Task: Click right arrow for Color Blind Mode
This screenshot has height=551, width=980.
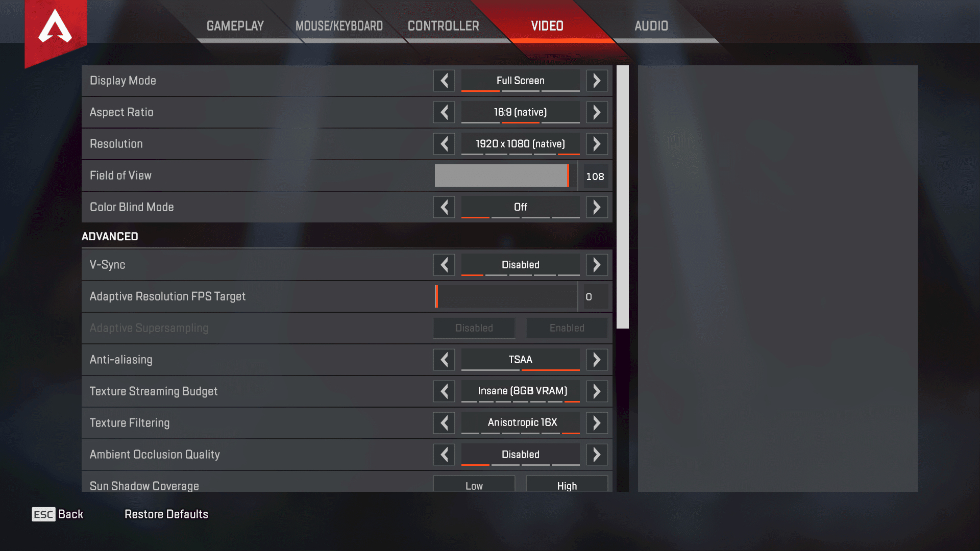Action: [x=596, y=207]
